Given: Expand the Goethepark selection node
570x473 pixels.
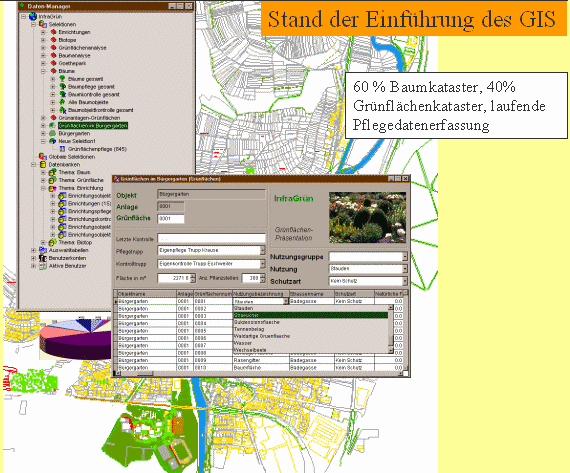Looking at the screenshot, I should (43, 63).
